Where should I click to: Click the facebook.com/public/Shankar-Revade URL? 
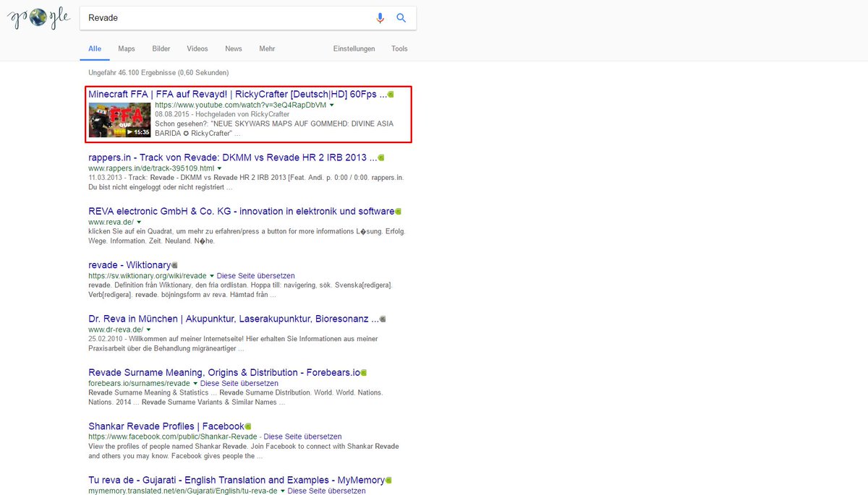point(172,437)
